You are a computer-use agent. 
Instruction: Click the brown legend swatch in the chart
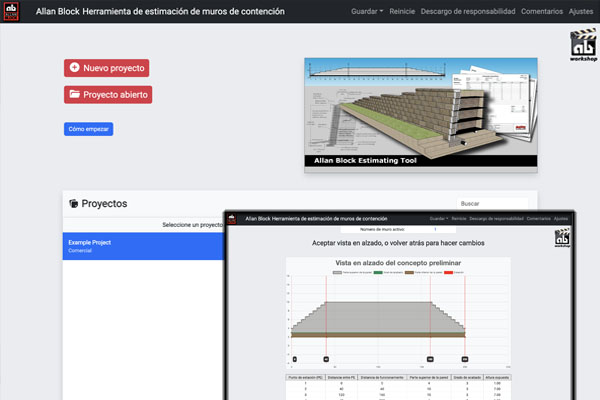(409, 273)
